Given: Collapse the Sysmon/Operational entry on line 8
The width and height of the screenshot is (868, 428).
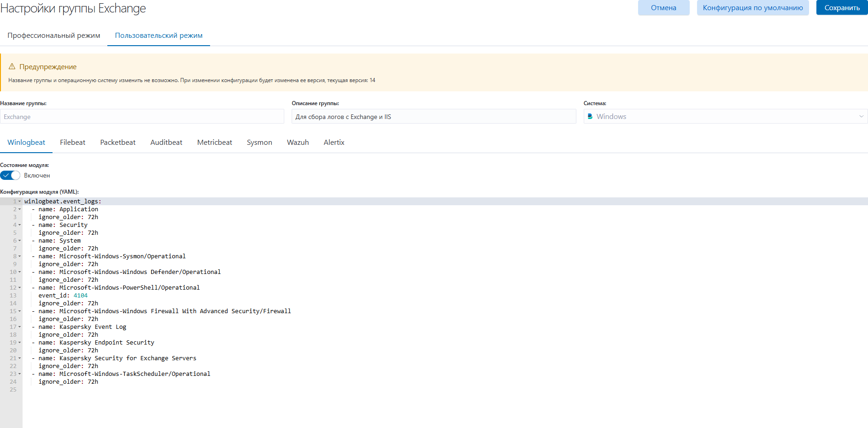Looking at the screenshot, I should pos(19,256).
